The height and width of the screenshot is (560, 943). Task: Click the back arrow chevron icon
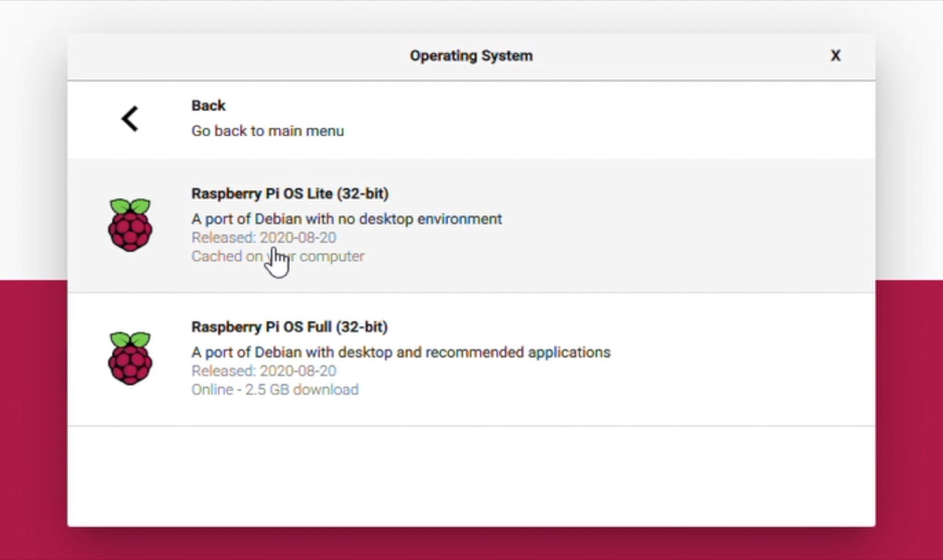tap(130, 119)
